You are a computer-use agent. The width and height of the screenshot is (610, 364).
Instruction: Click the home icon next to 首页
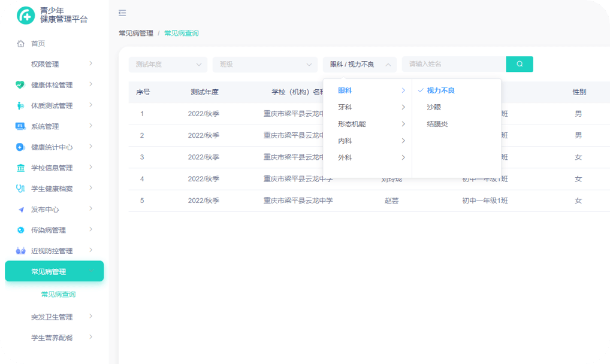pyautogui.click(x=20, y=44)
